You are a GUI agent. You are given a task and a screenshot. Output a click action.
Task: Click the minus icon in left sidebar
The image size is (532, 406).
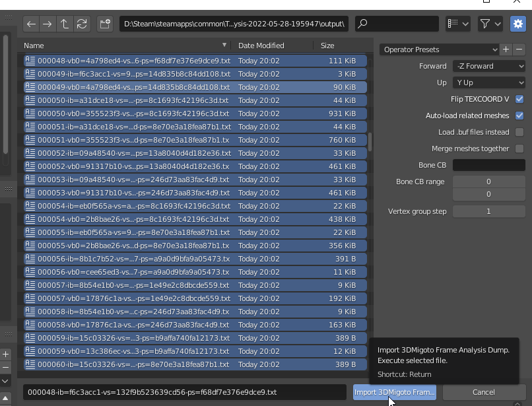click(5, 367)
